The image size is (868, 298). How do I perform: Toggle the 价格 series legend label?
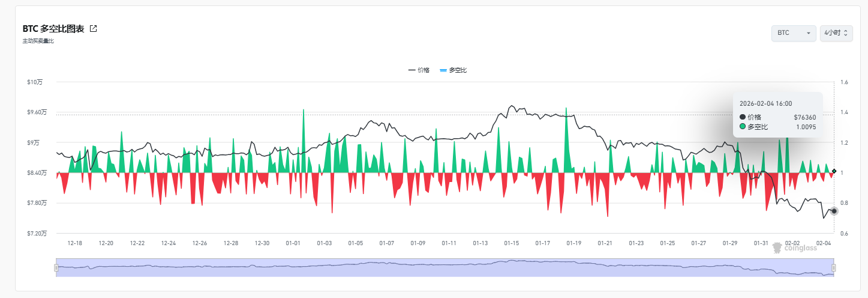tap(423, 70)
